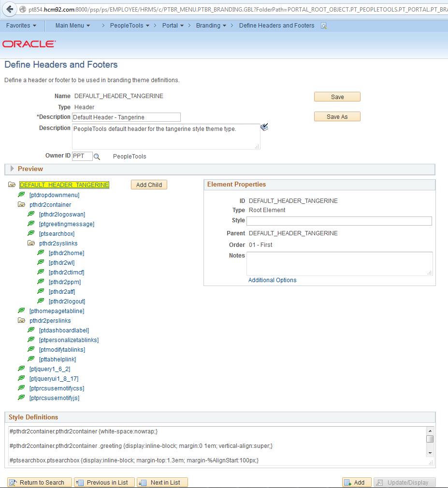Click the leaf icon beside ptdropdownmenu

[21, 194]
